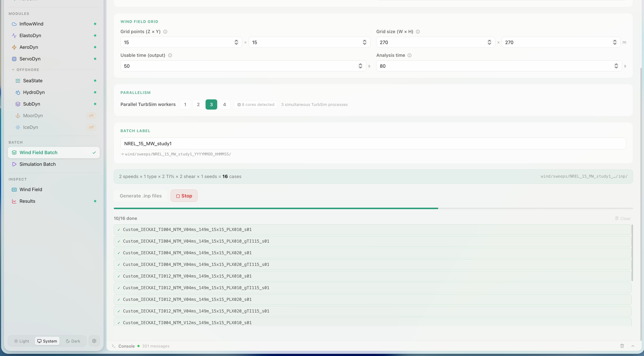
Task: Set parallel TurbSim workers to 4
Action: (225, 105)
